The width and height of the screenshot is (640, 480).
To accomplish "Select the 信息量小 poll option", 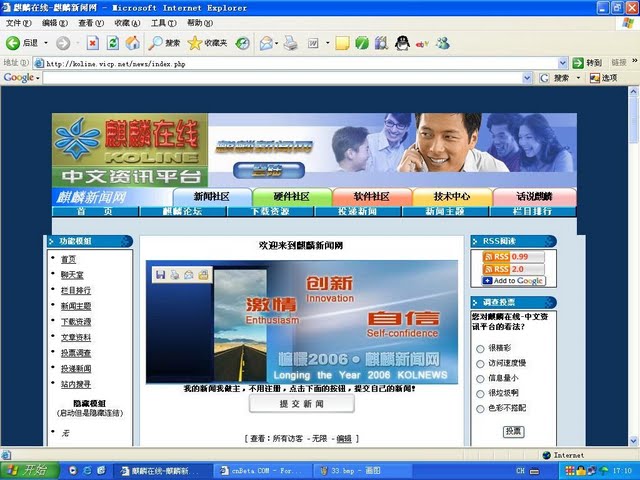I will (x=480, y=379).
